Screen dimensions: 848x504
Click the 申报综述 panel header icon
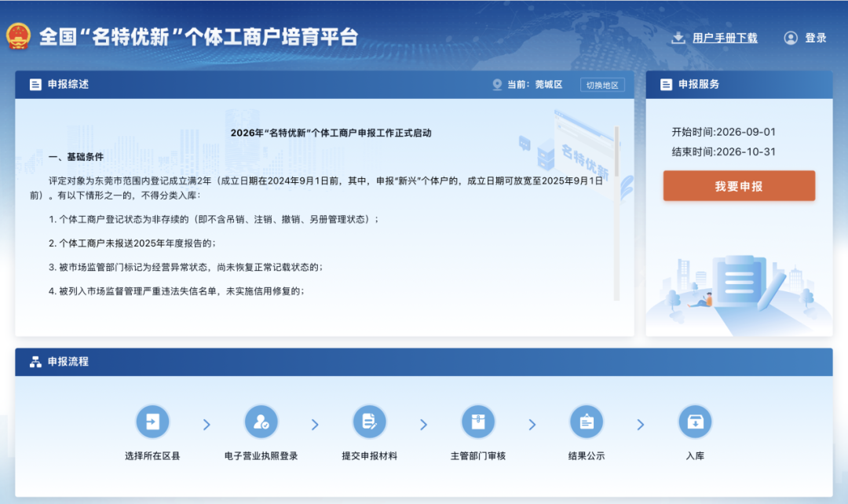point(35,84)
